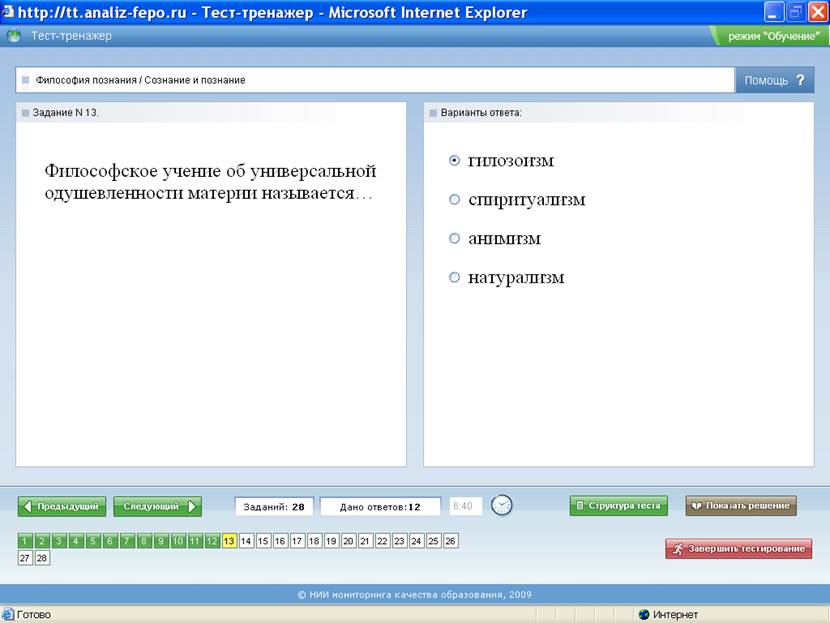Select current question 13 highlighted box
830x623 pixels.
229,541
